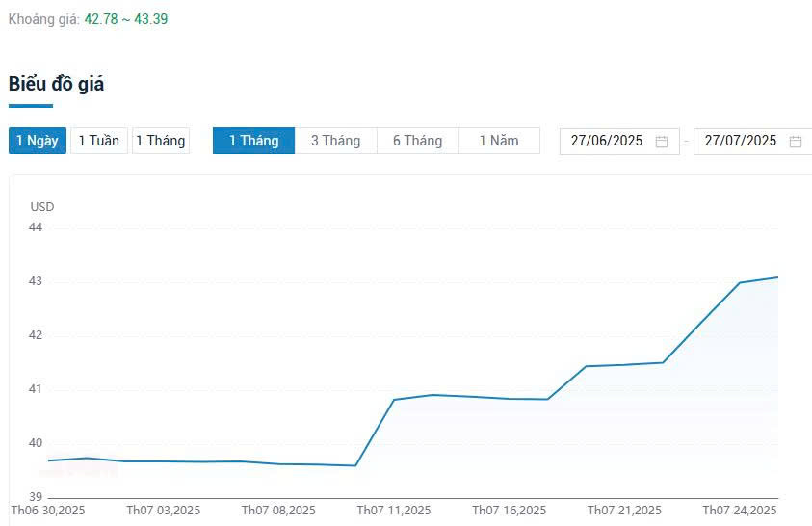The image size is (812, 526).
Task: Choose 1 Tháng interval beside 1 Tuần
Action: pyautogui.click(x=160, y=141)
